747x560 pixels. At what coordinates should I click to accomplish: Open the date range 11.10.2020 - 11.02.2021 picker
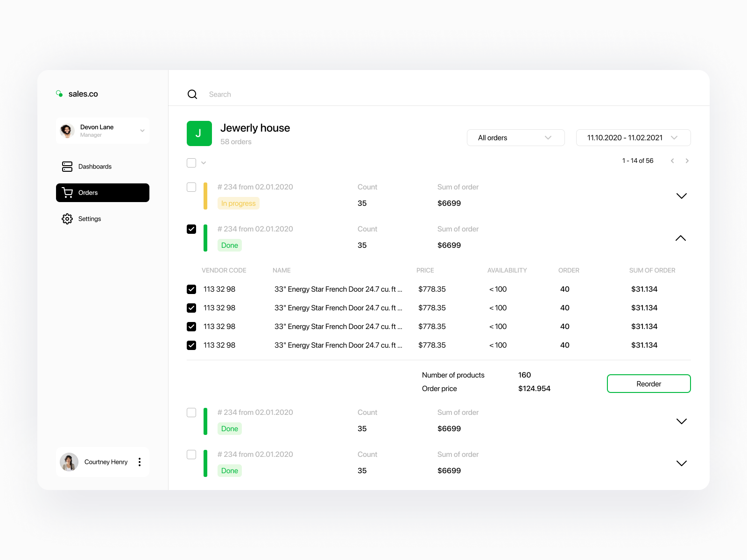[633, 137]
